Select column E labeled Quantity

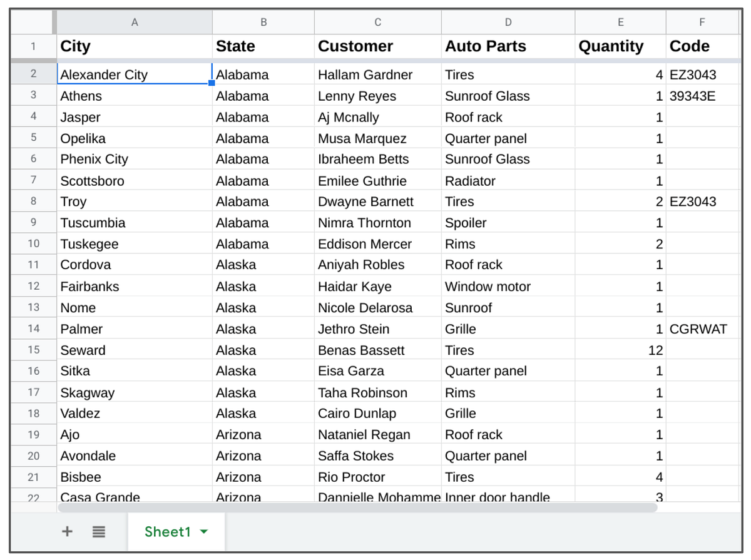(620, 21)
